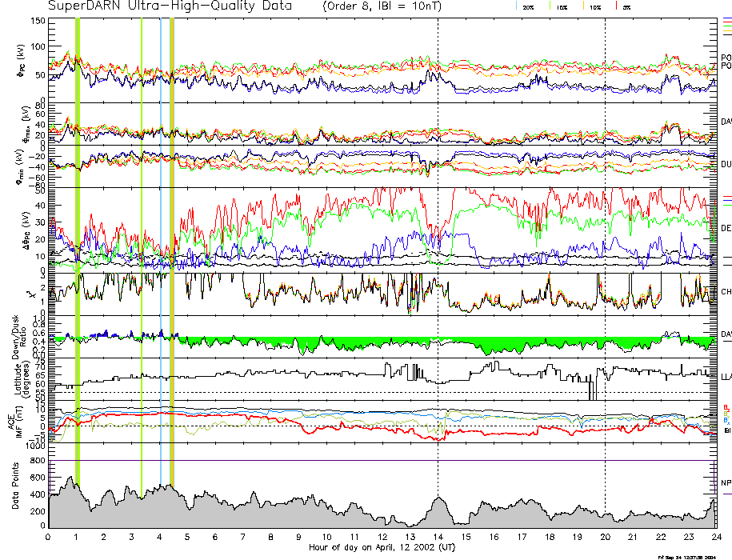
Task: Click the "Order 8, |B| = 10nT" subtitle
Action: coord(390,6)
